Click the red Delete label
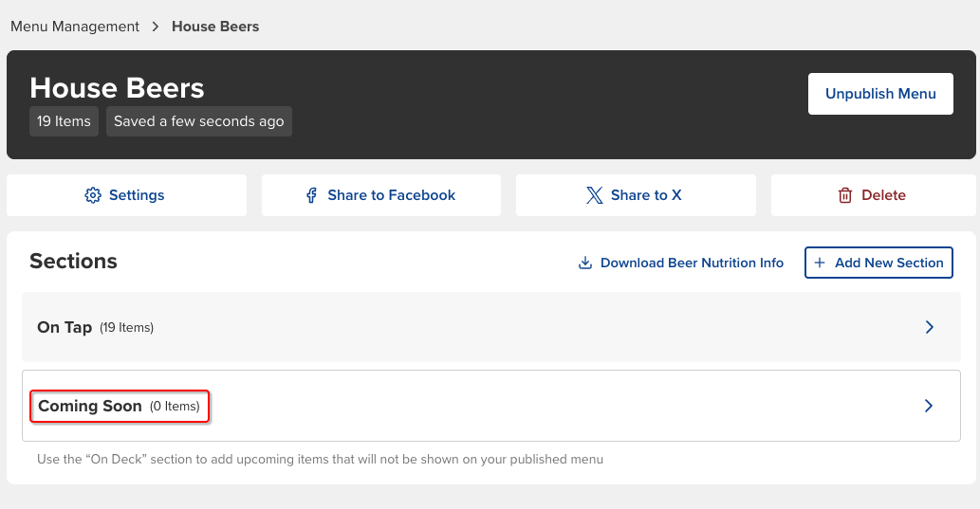The width and height of the screenshot is (980, 509). pos(883,195)
